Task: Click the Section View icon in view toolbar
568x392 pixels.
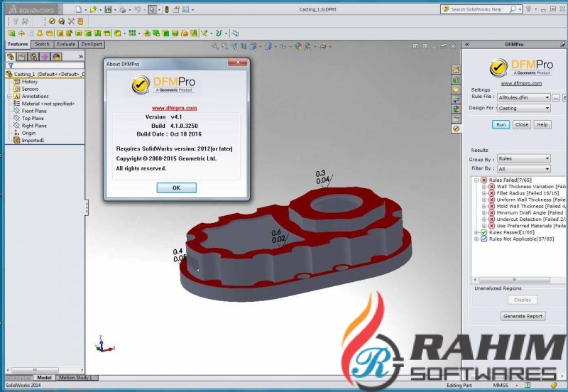Action: pyautogui.click(x=244, y=46)
